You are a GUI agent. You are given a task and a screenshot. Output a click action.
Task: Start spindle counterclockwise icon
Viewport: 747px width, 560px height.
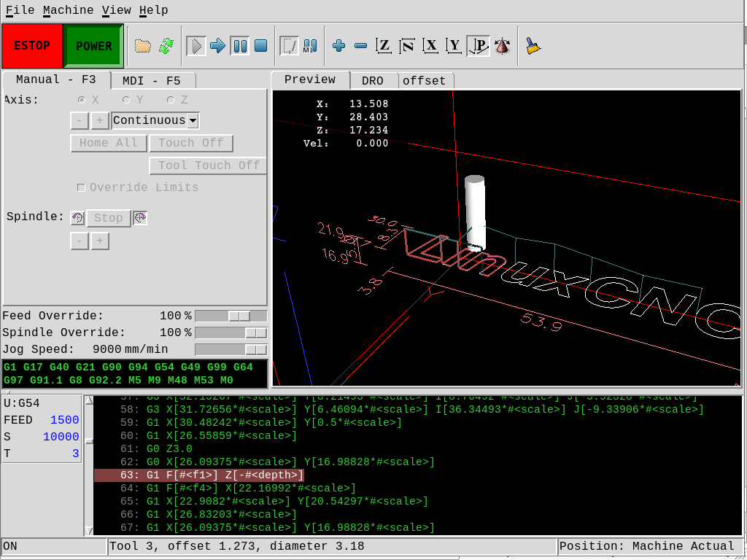click(x=77, y=218)
